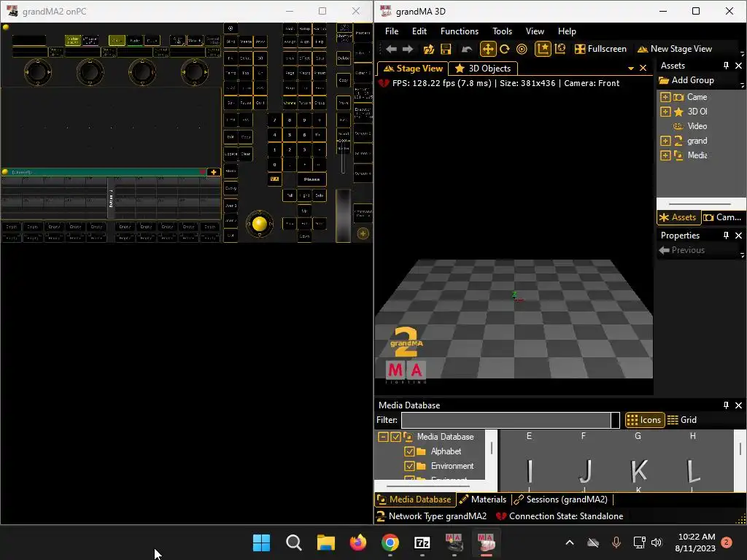Click the MA key in grandMA2 onPC
747x560 pixels.
tap(275, 179)
